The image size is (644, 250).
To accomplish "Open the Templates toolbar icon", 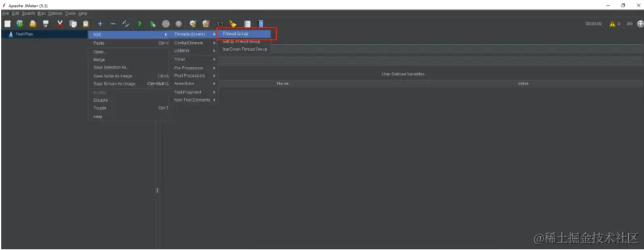I will 20,24.
